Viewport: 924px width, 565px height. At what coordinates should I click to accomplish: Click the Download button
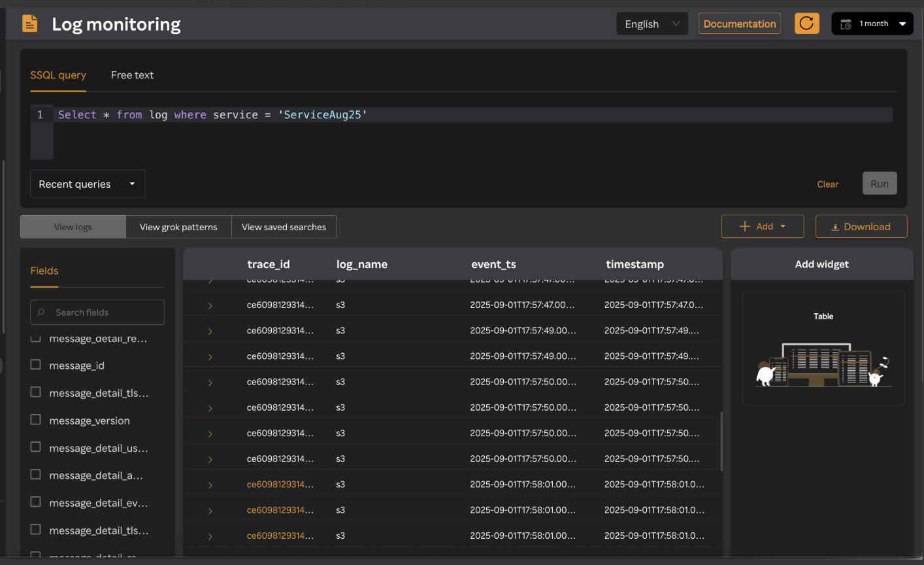861,226
